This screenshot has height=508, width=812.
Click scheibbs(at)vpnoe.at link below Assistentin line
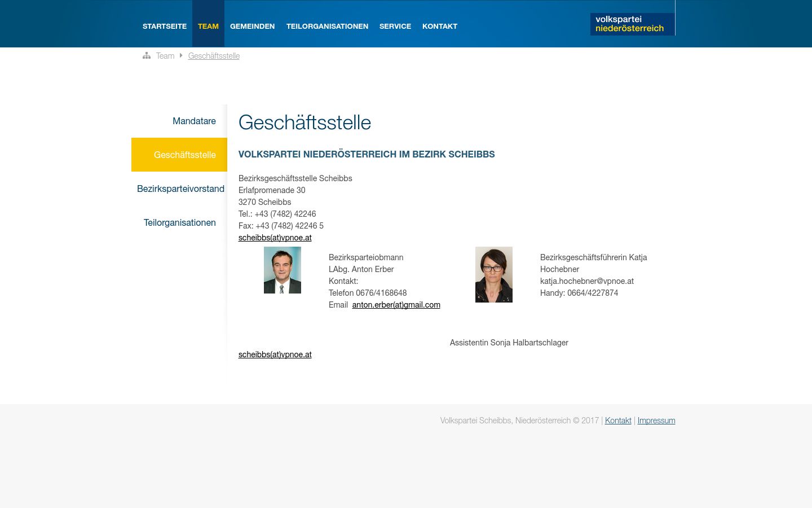[x=275, y=354]
